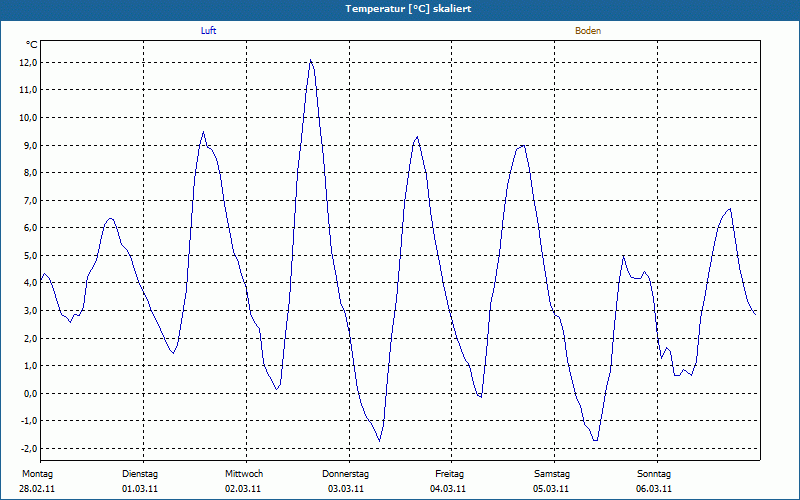Click the curve's lowest point early Donnerstag
Screen dimensions: 800x500
click(x=379, y=440)
